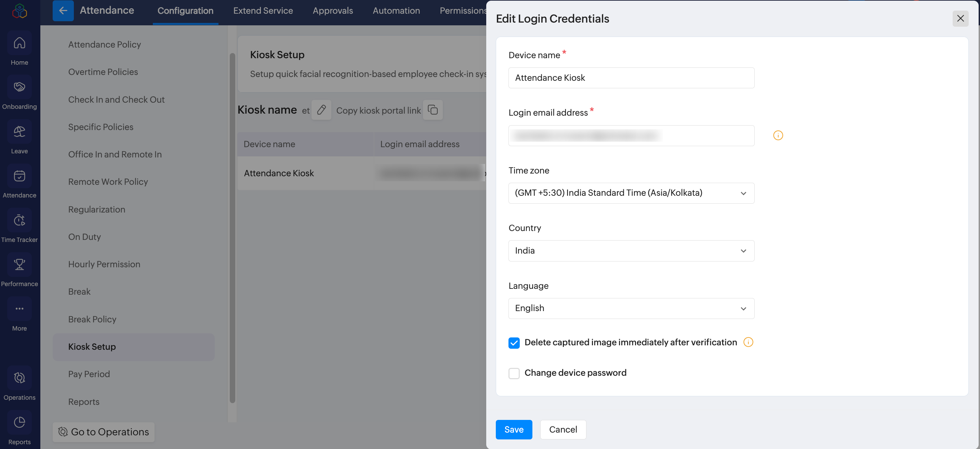Screen dimensions: 980x449
Task: Click the kiosk name pencil edit icon
Action: pos(321,110)
